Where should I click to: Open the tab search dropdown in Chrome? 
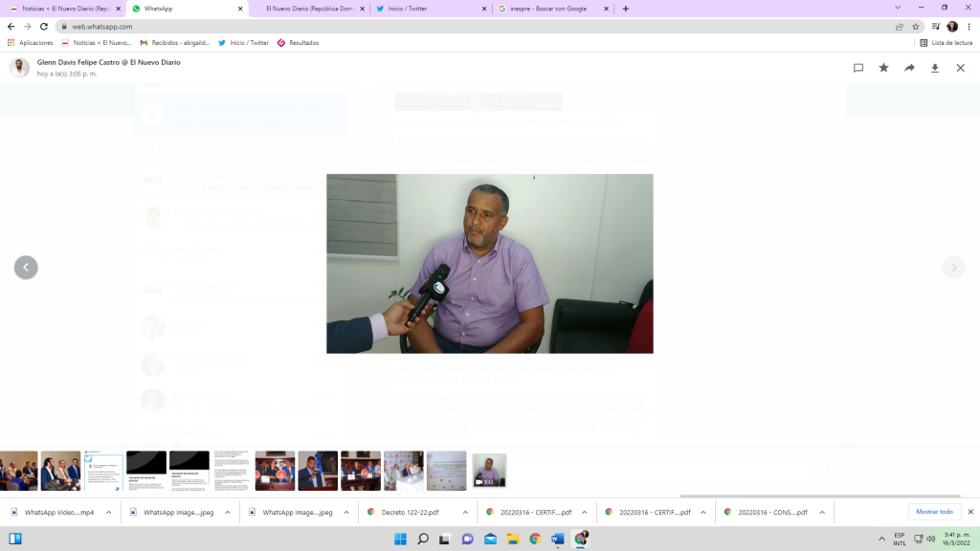pyautogui.click(x=898, y=8)
